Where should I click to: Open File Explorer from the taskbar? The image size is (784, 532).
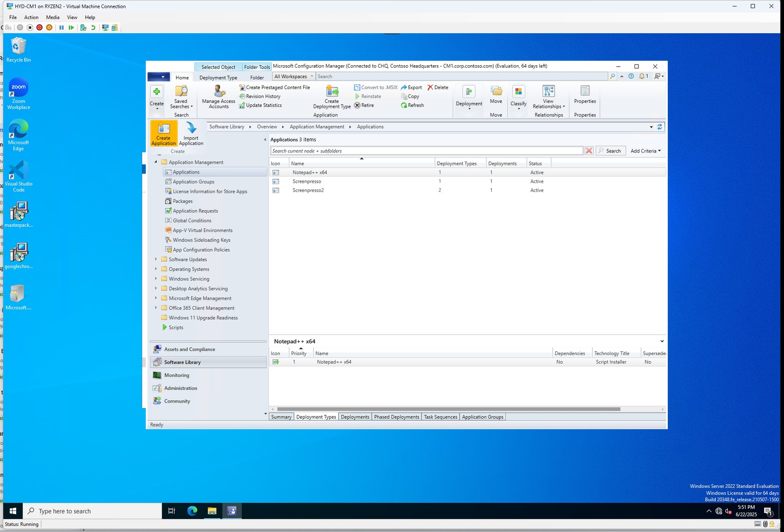pyautogui.click(x=212, y=511)
